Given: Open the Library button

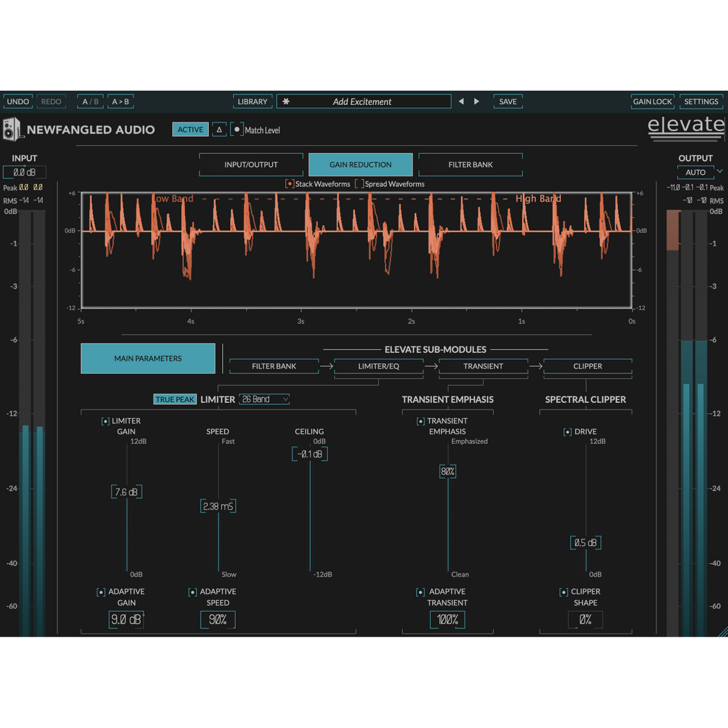Looking at the screenshot, I should click(252, 101).
